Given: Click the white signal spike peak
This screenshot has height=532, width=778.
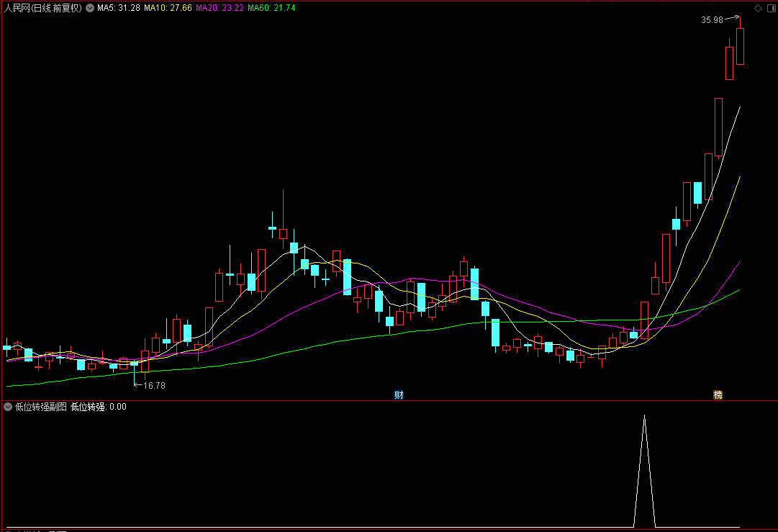Looking at the screenshot, I should pyautogui.click(x=645, y=417).
